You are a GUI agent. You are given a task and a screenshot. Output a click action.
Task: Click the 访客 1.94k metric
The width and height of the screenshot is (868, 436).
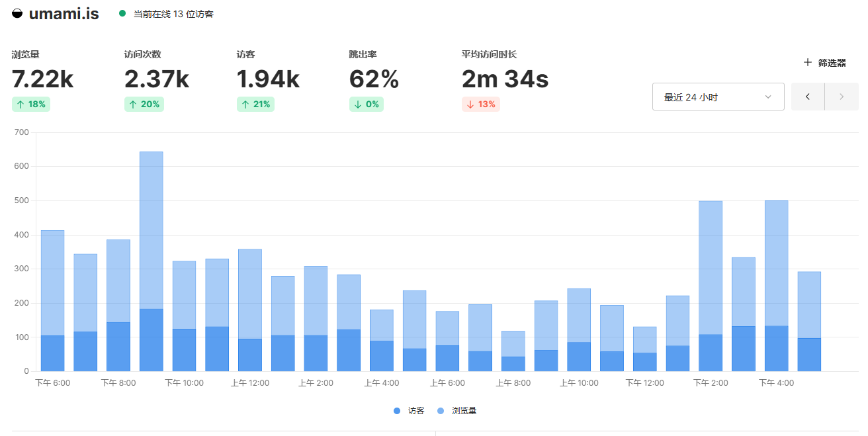tap(268, 79)
